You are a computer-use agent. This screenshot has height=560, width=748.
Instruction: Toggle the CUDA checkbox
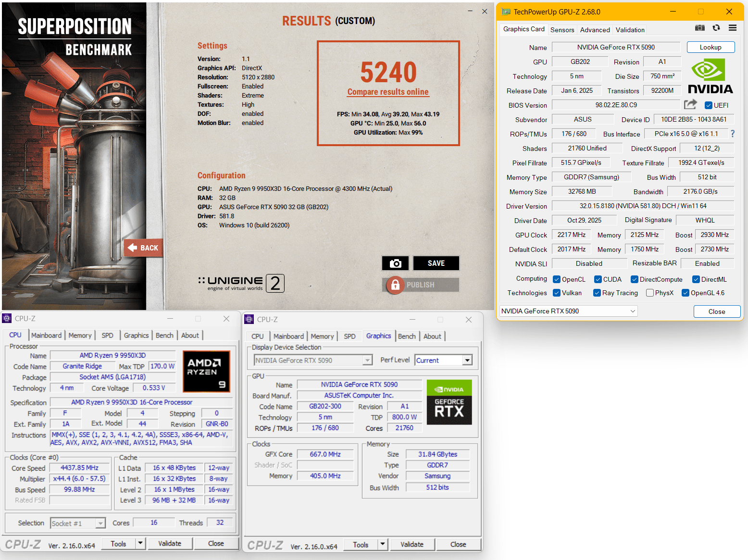click(x=598, y=279)
